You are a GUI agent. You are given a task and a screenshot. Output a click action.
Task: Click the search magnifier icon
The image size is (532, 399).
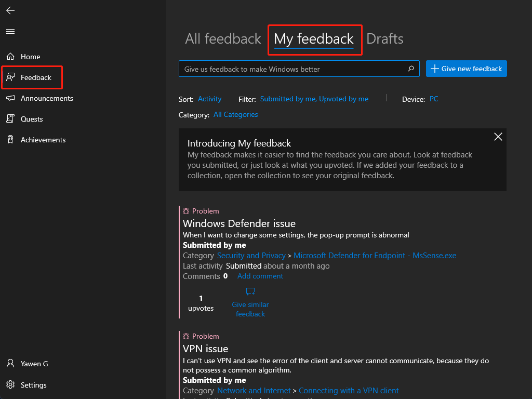click(411, 69)
